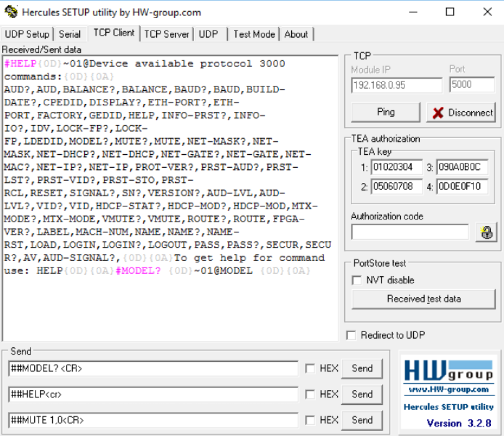Minimize the Hercules window
Viewport: 504px width, 436px height.
[x=413, y=12]
